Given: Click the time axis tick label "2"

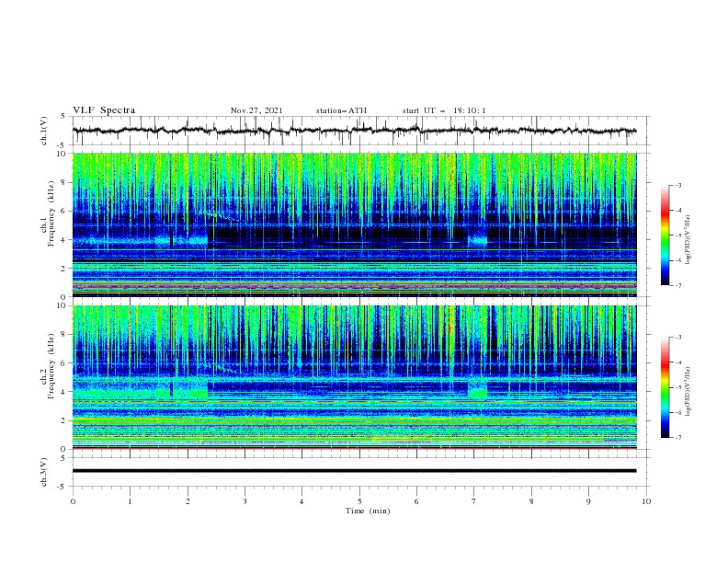Looking at the screenshot, I should click(x=188, y=501).
